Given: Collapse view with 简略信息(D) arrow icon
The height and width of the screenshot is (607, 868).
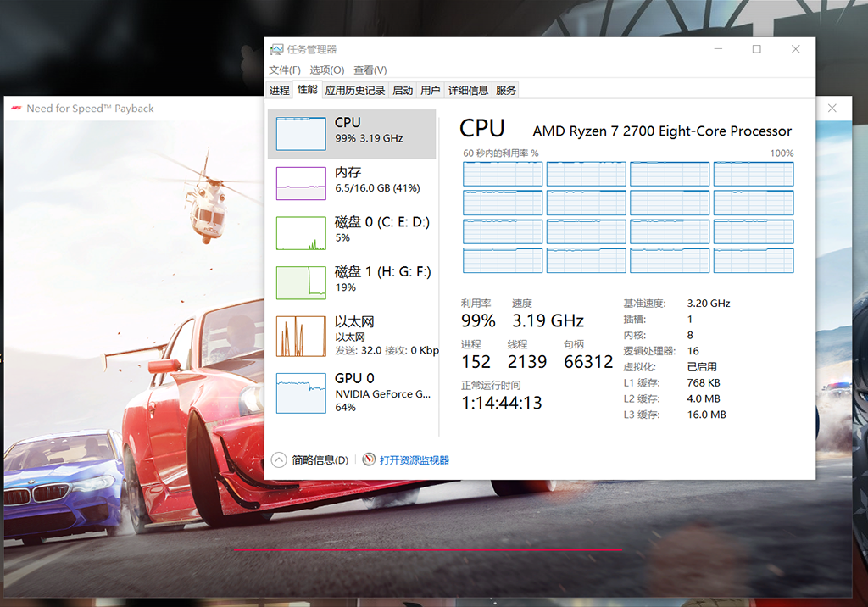Looking at the screenshot, I should click(278, 459).
